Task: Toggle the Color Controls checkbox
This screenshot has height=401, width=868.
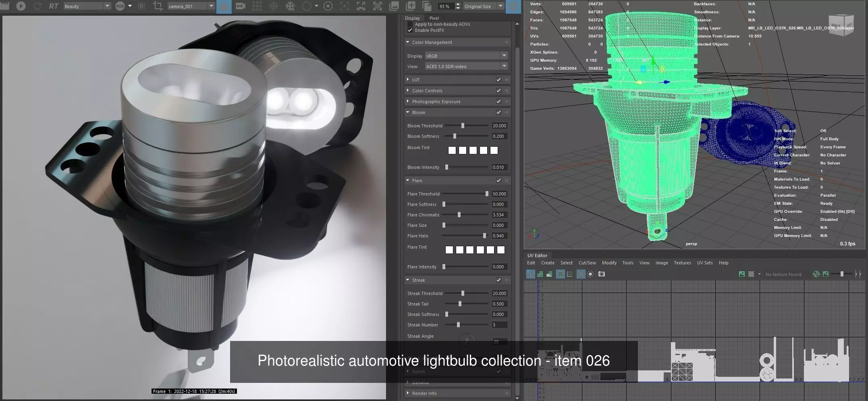Action: pos(498,91)
